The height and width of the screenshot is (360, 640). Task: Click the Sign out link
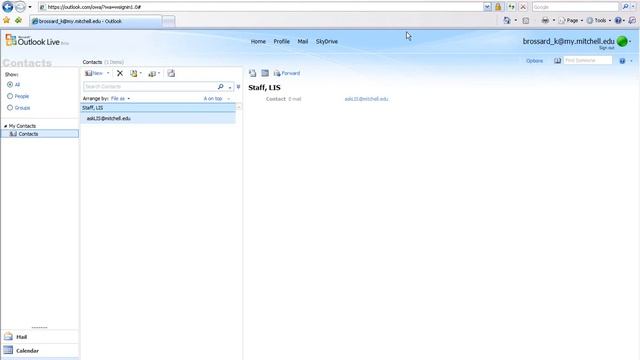606,48
